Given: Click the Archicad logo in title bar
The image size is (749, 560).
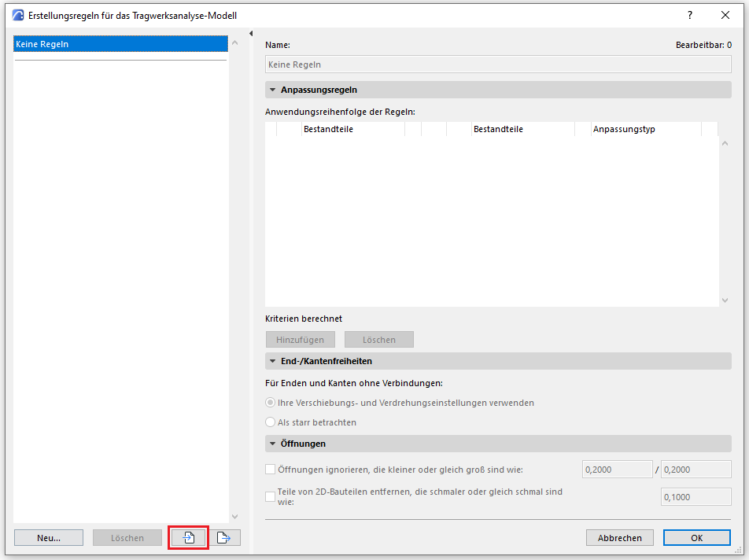Looking at the screenshot, I should [17, 15].
